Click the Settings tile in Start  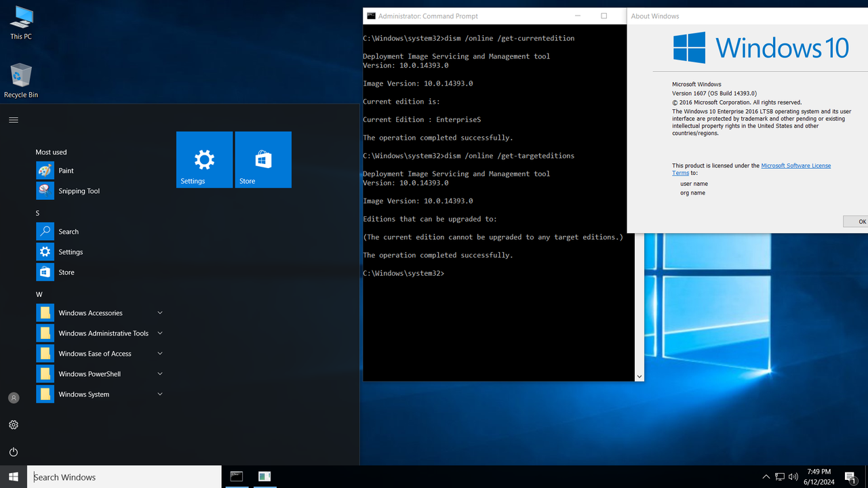point(204,159)
